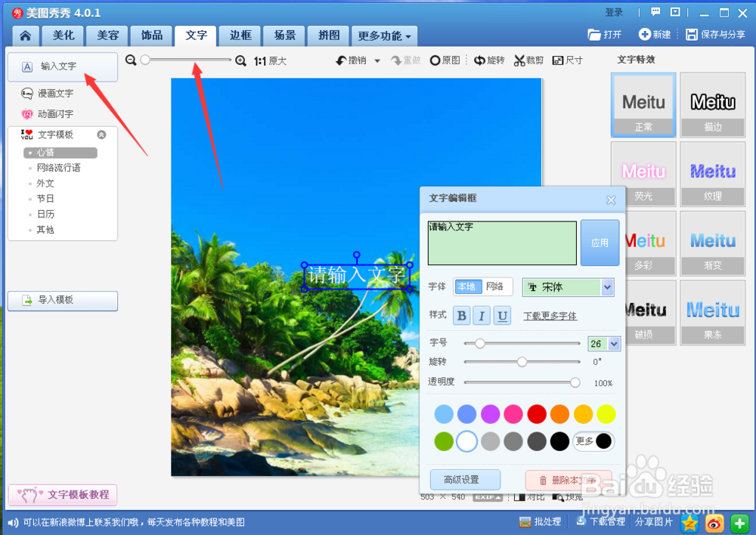Screen dimensions: 756x535
Task: Choose the 正常 text effect
Action: tap(643, 105)
